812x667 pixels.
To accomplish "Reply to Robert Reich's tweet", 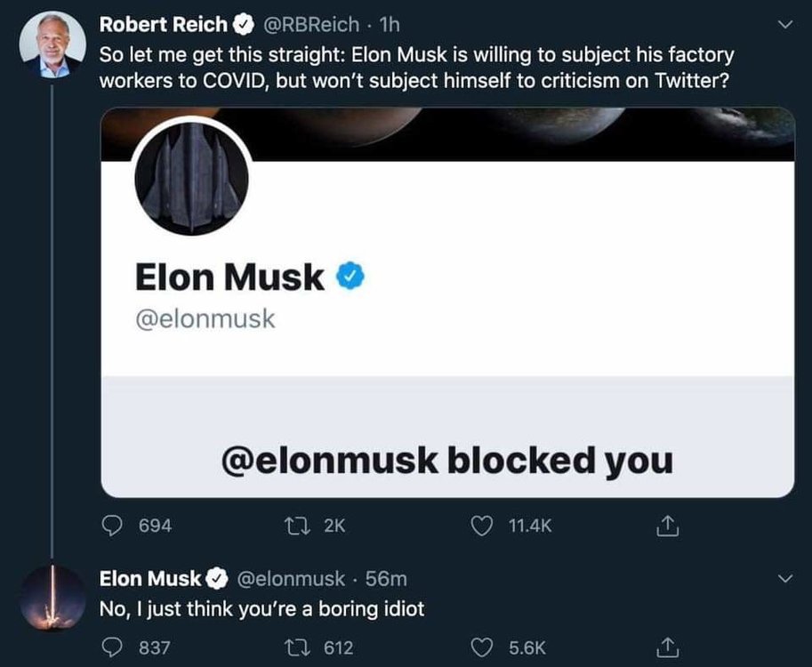I will pos(112,526).
